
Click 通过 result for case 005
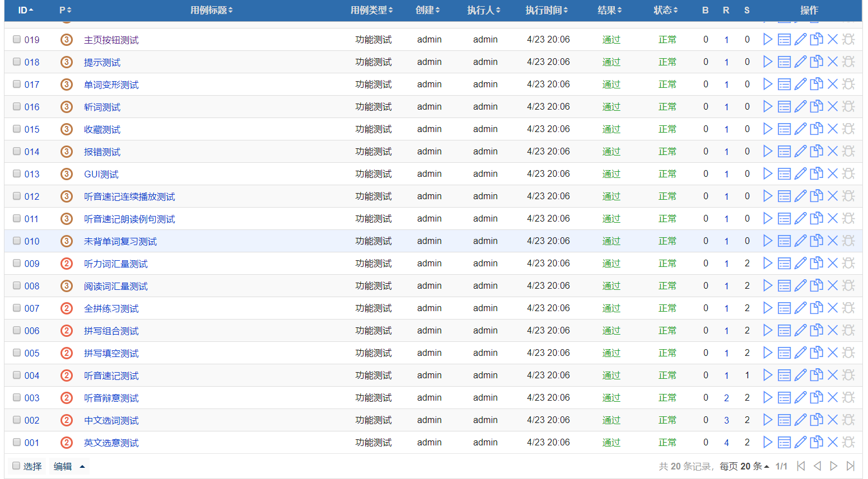point(611,353)
